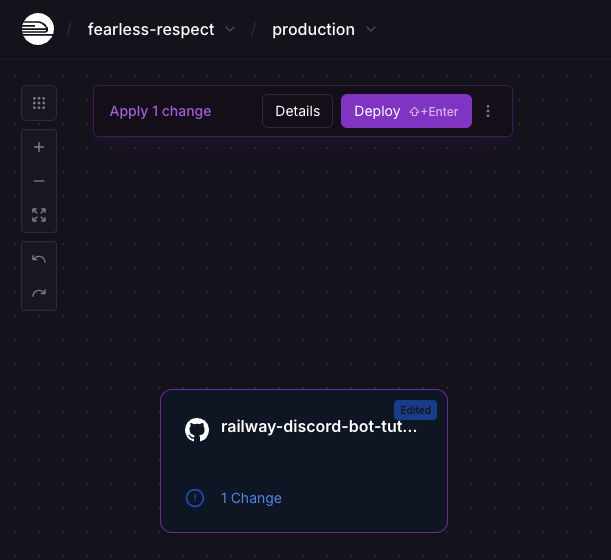Expand the chevron beside fearless-respect
The height and width of the screenshot is (560, 611).
pos(230,29)
